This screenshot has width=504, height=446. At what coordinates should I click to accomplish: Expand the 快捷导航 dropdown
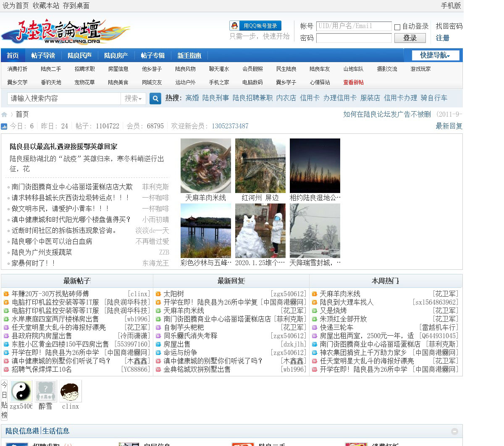click(x=435, y=55)
